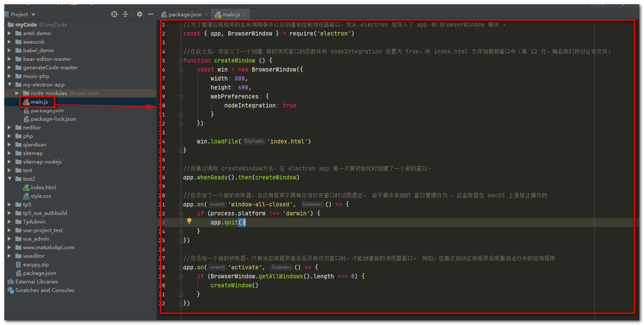Expand the babel_demo folder arrow
The height and width of the screenshot is (325, 644).
10,51
